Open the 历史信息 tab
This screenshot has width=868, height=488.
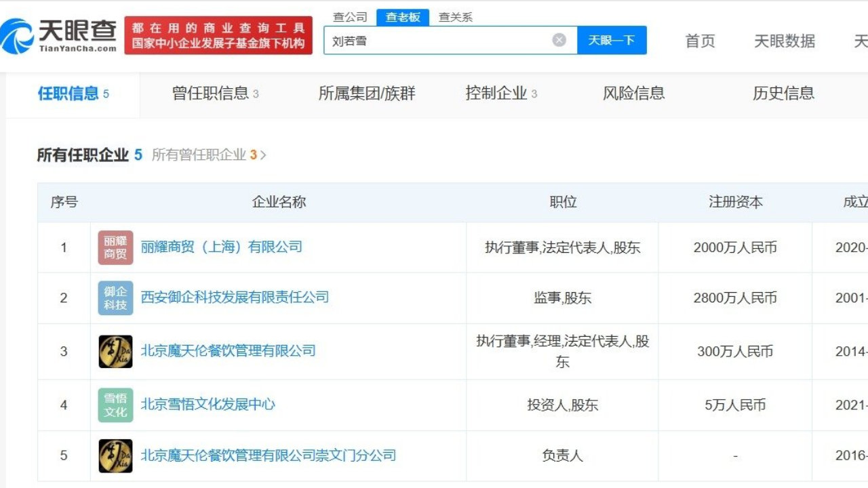784,94
